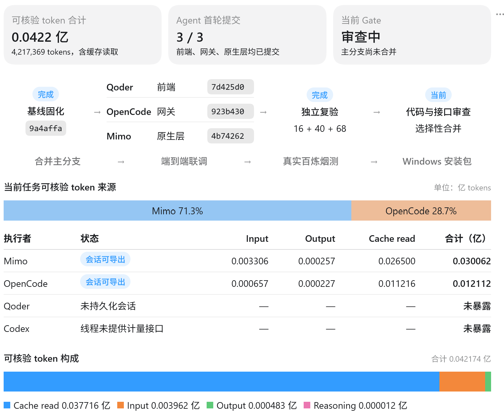Select the 16 + 40 + 68 test count
The width and height of the screenshot is (504, 420).
[320, 129]
